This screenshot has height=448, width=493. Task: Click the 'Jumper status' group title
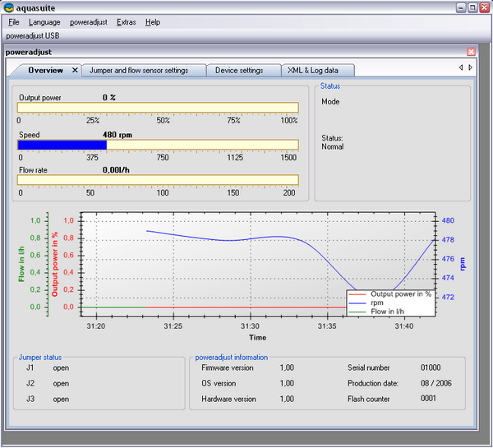[40, 358]
